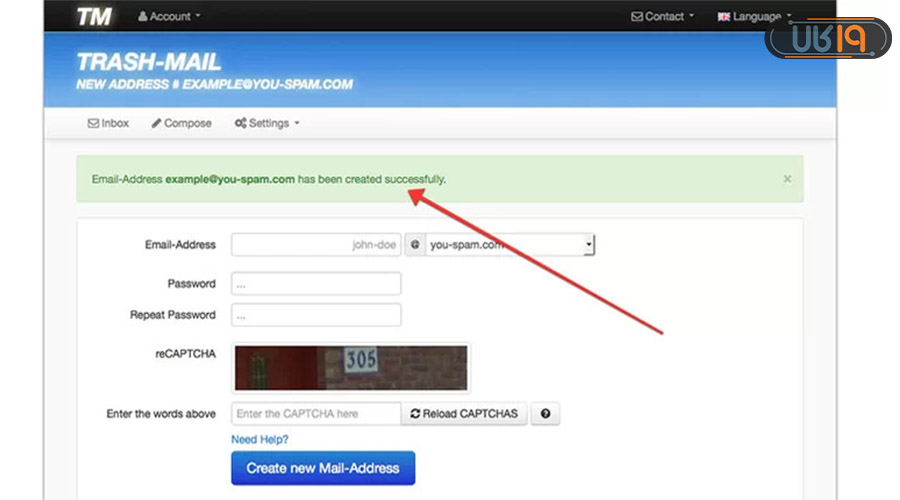Viewport: 900px width, 500px height.
Task: Expand the Language selector
Action: [755, 17]
